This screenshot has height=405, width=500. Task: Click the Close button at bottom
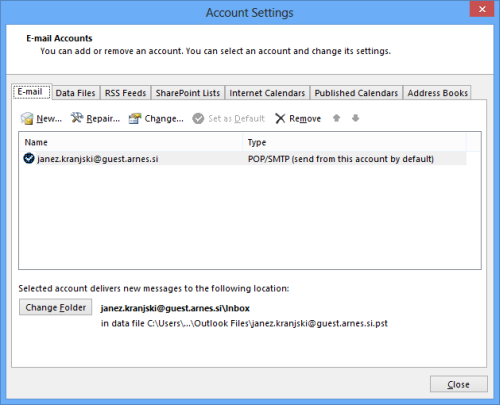(458, 384)
